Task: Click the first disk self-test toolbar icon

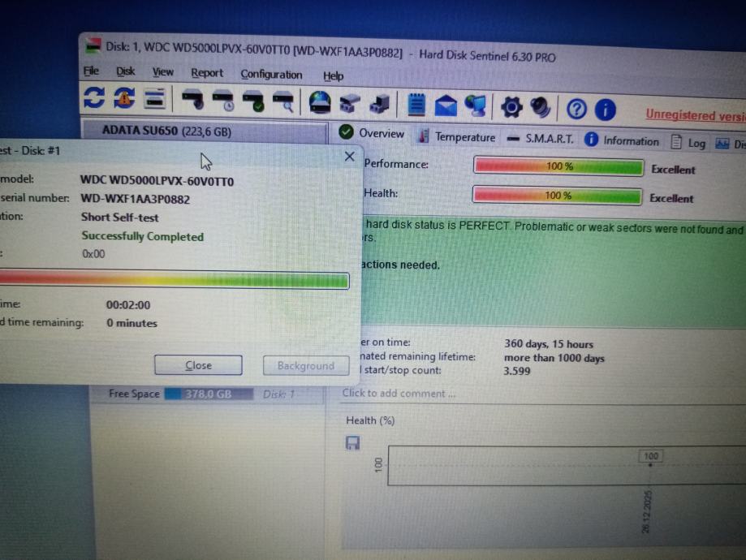Action: tap(192, 100)
